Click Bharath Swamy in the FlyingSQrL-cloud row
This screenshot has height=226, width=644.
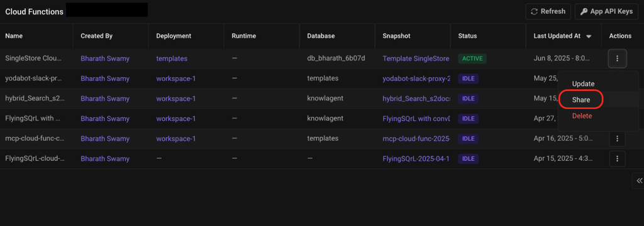(x=105, y=159)
